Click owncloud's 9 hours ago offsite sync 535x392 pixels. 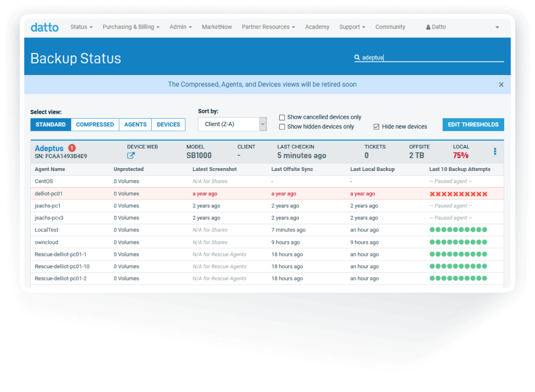pyautogui.click(x=286, y=242)
